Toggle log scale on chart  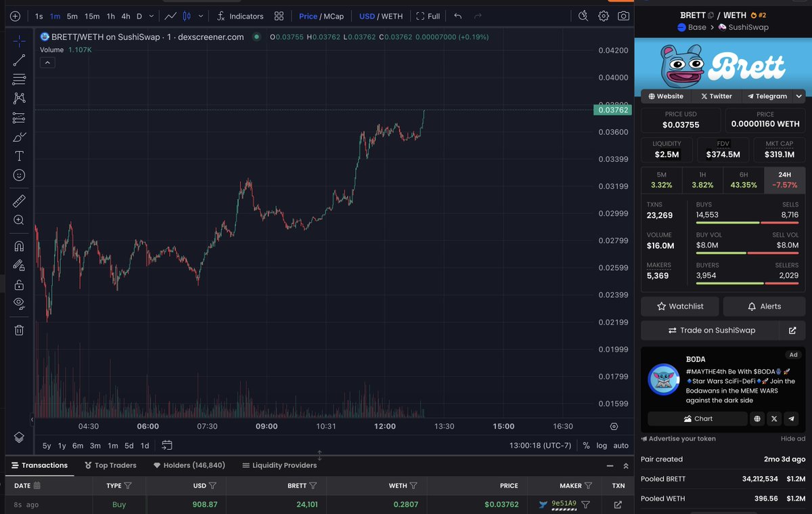coord(602,446)
